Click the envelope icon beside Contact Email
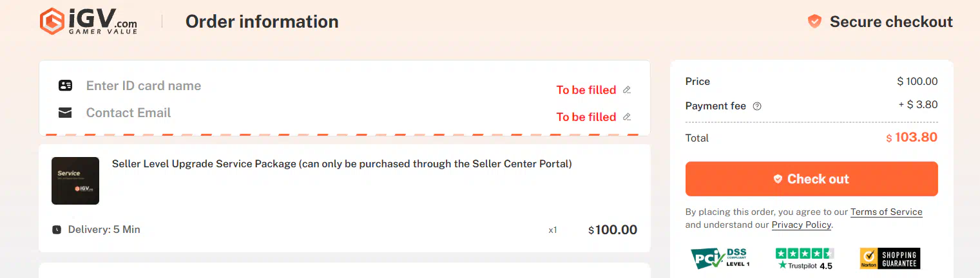This screenshot has height=278, width=980. pyautogui.click(x=65, y=113)
